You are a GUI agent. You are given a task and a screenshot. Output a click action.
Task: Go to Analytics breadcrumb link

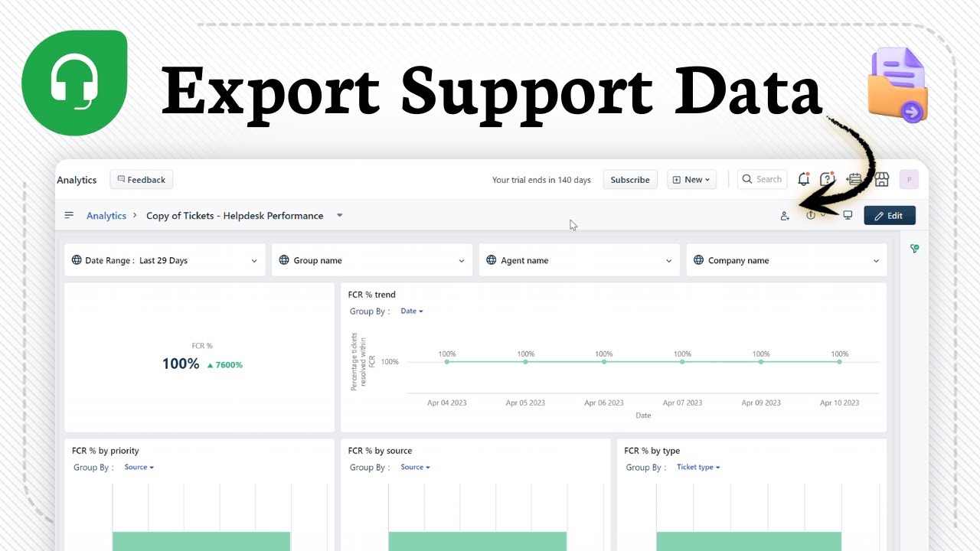click(106, 216)
